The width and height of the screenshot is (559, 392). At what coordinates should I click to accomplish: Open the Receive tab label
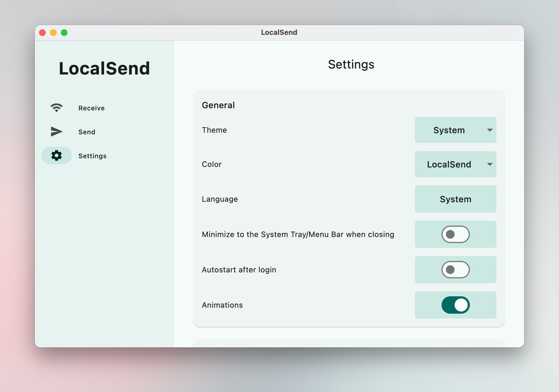point(91,108)
